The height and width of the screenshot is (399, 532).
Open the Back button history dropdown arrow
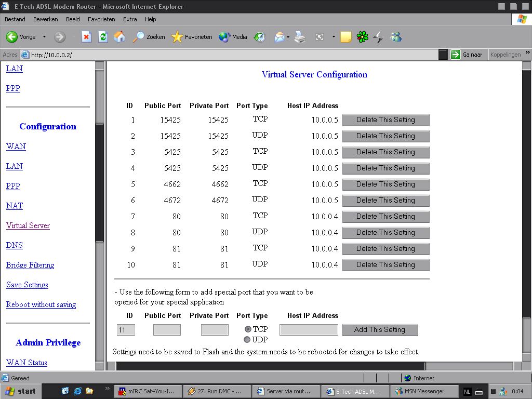click(x=44, y=37)
